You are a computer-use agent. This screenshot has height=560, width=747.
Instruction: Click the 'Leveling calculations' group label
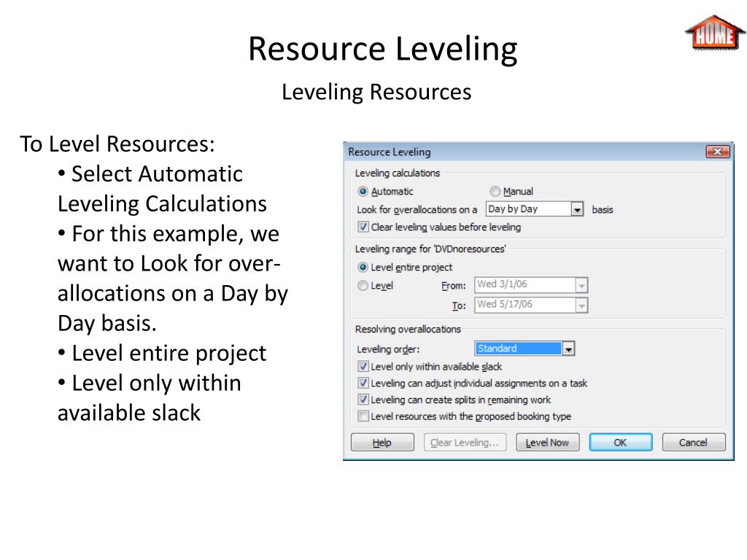(x=398, y=173)
